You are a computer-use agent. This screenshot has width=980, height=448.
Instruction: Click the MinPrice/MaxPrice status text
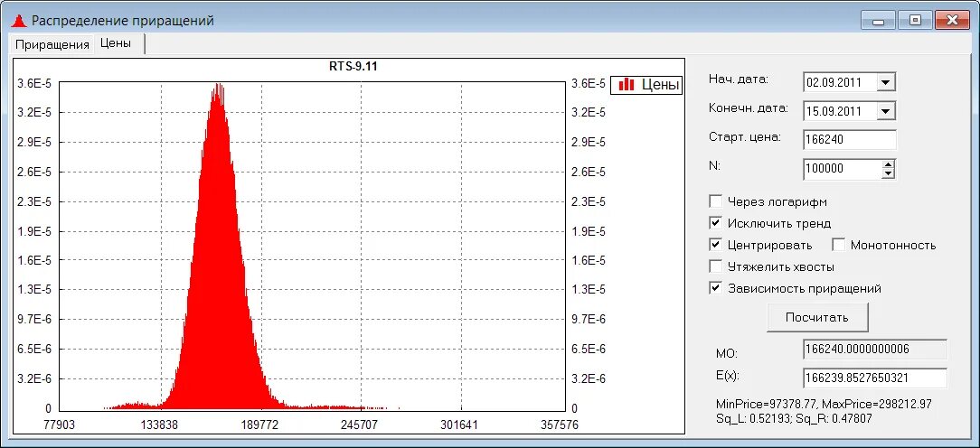click(x=824, y=405)
